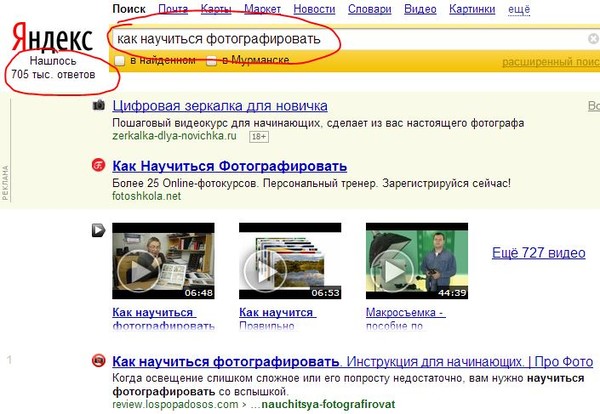This screenshot has width=600, height=414.
Task: Open zerkalka-dlya-novichka.ru URL link
Action: click(x=174, y=136)
